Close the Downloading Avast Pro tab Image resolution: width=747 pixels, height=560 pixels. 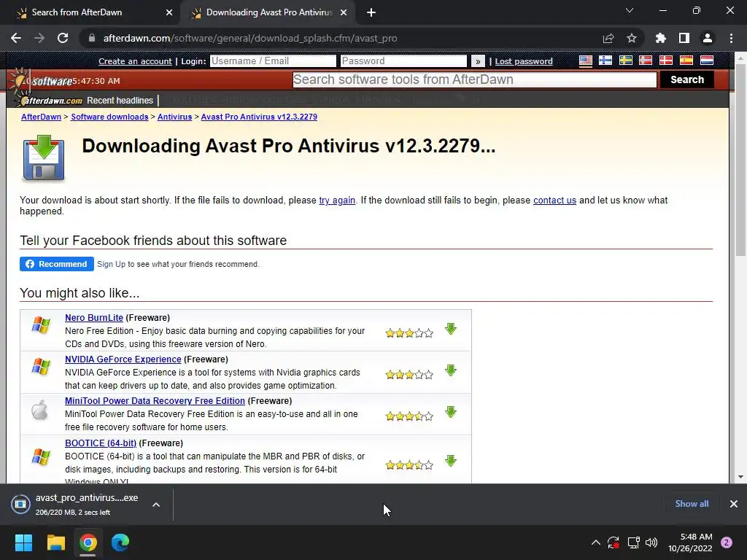coord(344,13)
